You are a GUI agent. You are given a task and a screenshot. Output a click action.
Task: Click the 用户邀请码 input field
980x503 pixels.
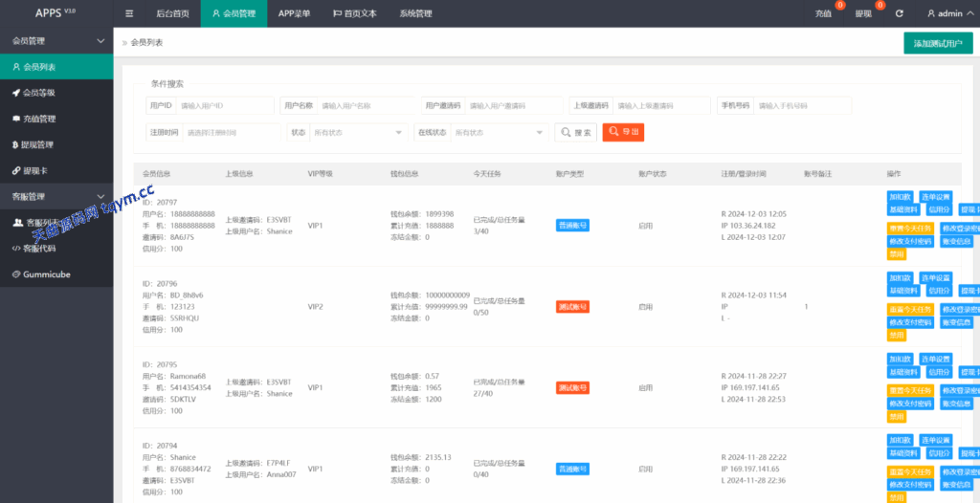pos(514,105)
